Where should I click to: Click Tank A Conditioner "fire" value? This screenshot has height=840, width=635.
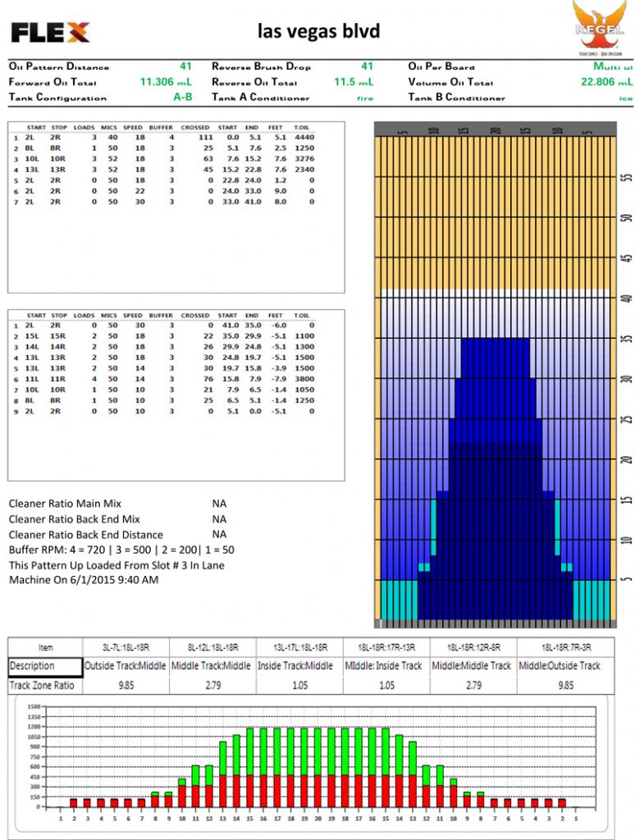(x=363, y=98)
